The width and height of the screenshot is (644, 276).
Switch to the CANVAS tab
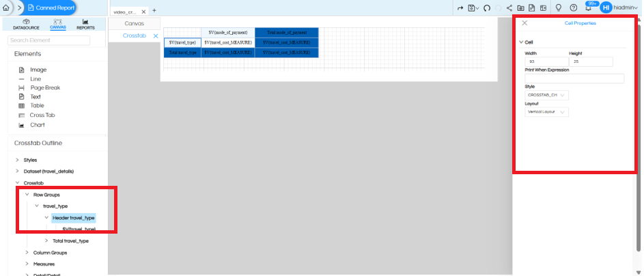click(x=58, y=24)
